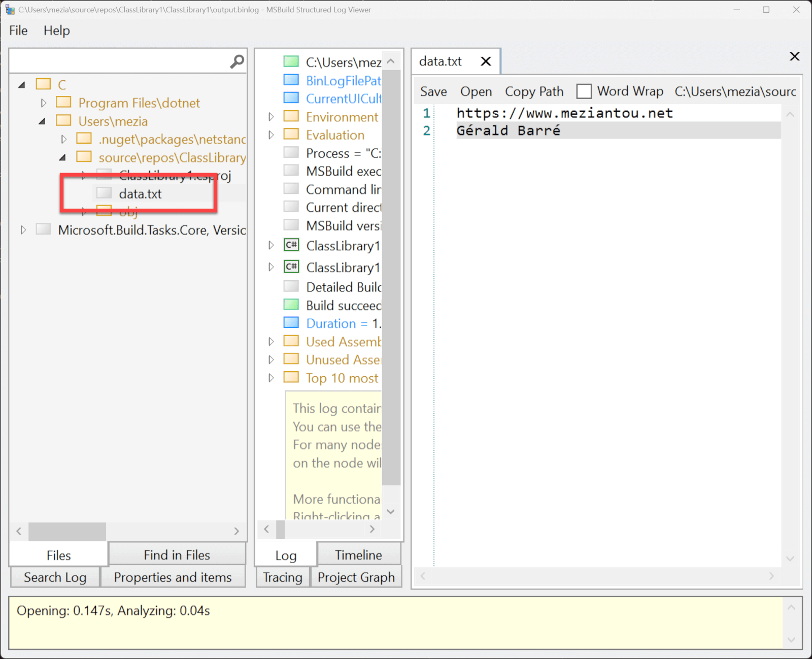
Task: Expand the Microsoft.Build.Tasks.Core node
Action: click(x=23, y=229)
